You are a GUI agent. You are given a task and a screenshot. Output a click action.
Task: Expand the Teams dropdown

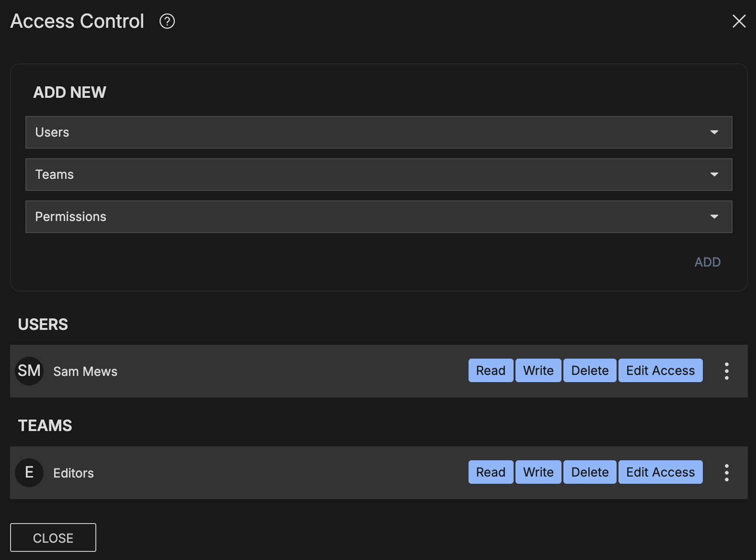pyautogui.click(x=378, y=175)
